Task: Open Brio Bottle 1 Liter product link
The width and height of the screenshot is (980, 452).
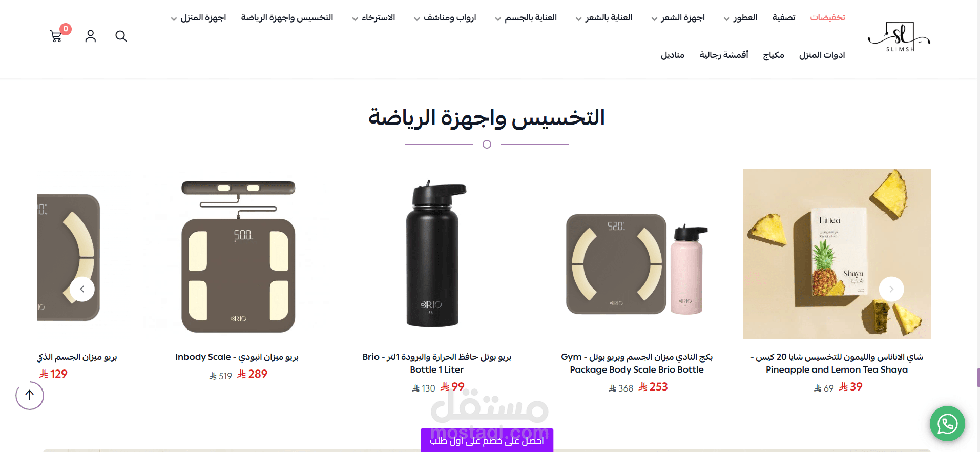Action: 437,363
